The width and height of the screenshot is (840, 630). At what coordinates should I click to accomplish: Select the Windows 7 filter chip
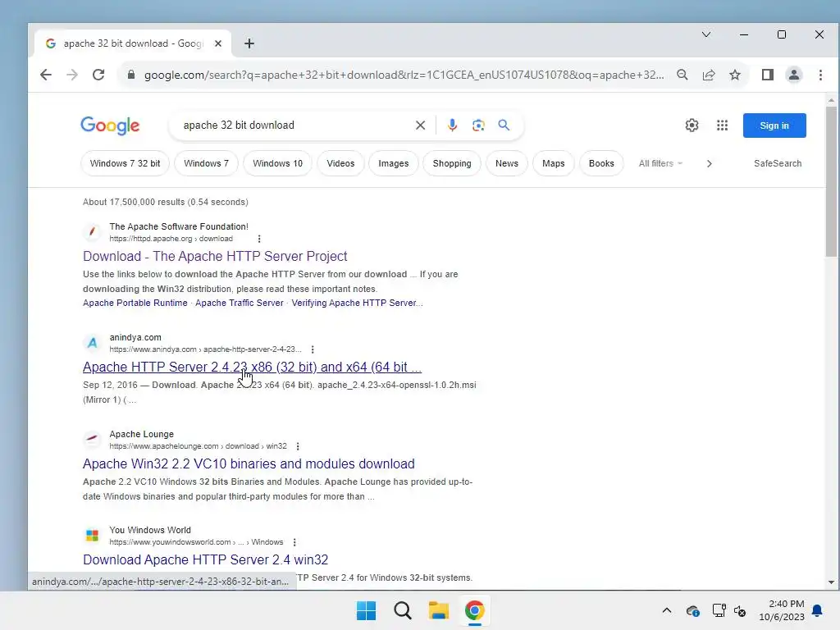click(206, 163)
